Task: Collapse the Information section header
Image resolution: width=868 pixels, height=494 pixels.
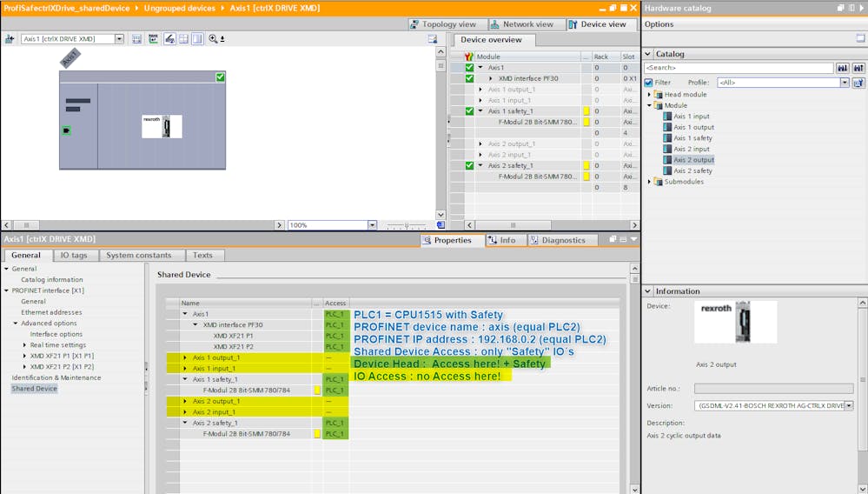Action: (x=647, y=290)
